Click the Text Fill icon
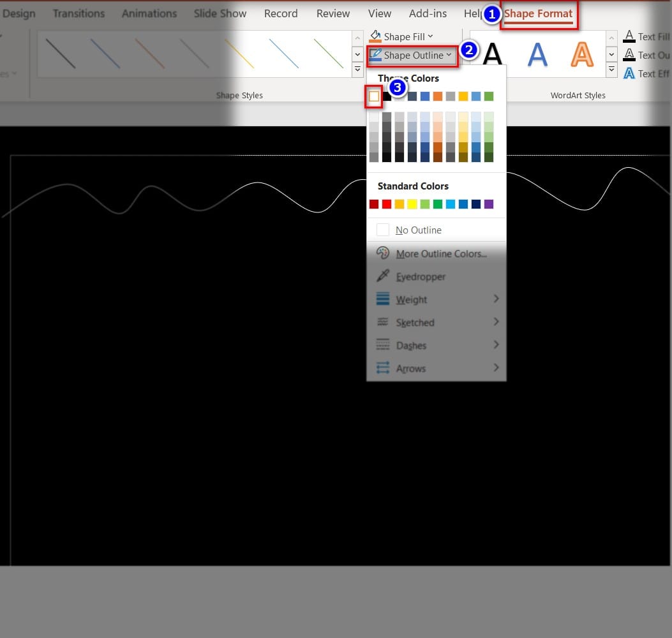The width and height of the screenshot is (672, 638). [x=629, y=36]
